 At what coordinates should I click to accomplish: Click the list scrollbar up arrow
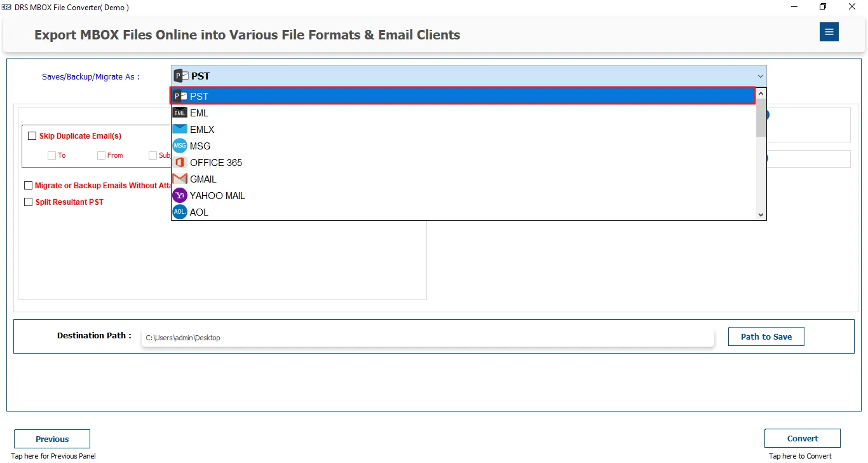pos(761,93)
